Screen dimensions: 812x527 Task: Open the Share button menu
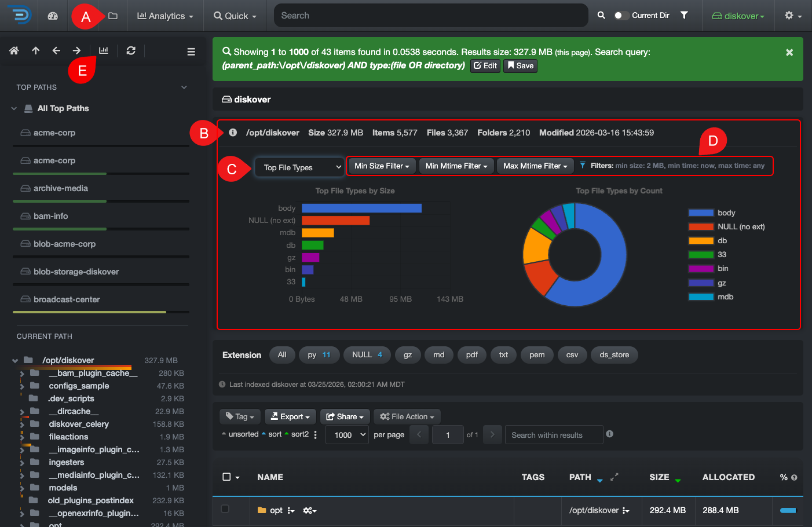coord(345,416)
